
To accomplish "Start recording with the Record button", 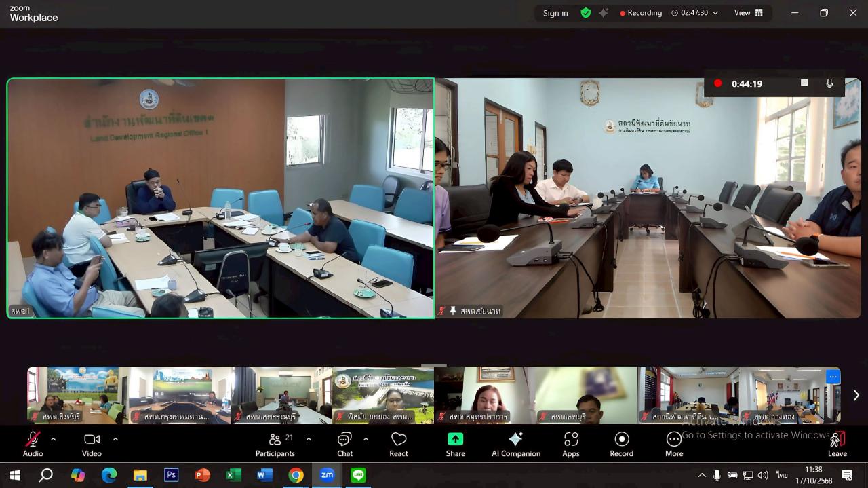I will (621, 444).
